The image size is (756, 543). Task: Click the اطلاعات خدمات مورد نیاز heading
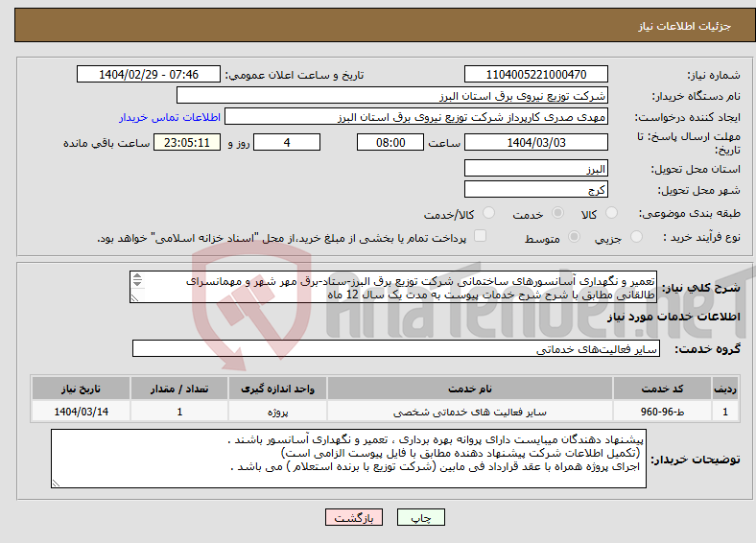[673, 317]
